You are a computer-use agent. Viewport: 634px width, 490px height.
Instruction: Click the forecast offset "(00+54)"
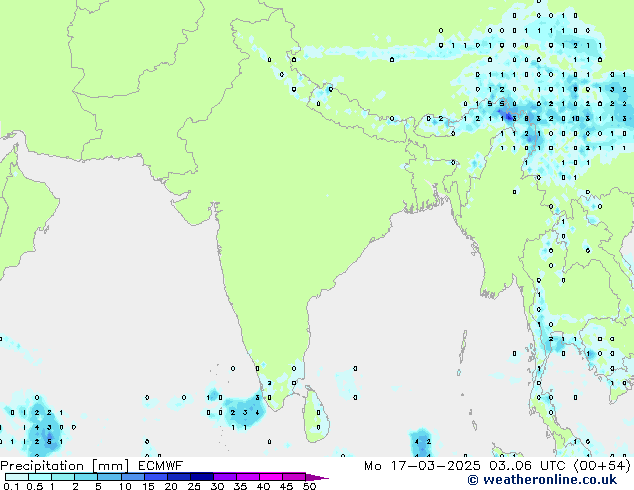tap(602, 466)
